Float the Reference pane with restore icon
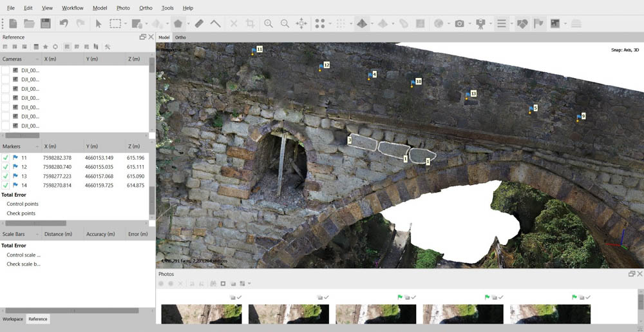The height and width of the screenshot is (332, 644). coord(142,37)
